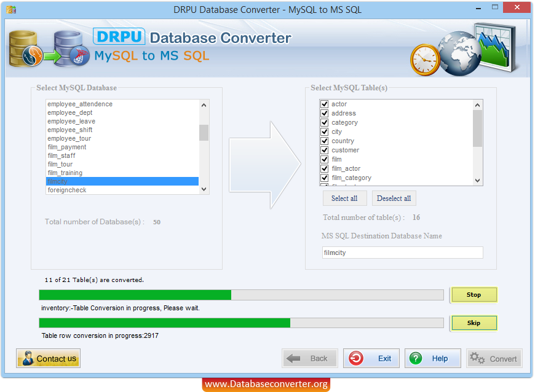Click the Help button label
The width and height of the screenshot is (535, 392).
tap(440, 359)
